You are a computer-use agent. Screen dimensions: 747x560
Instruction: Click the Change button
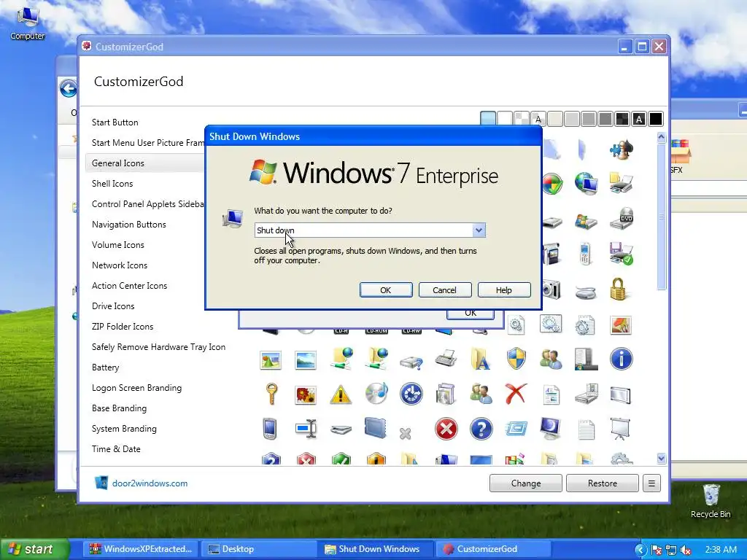point(525,483)
